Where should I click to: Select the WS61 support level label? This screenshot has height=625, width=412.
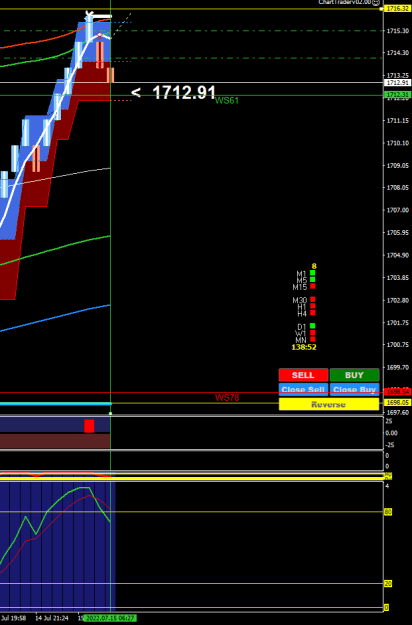[x=227, y=100]
